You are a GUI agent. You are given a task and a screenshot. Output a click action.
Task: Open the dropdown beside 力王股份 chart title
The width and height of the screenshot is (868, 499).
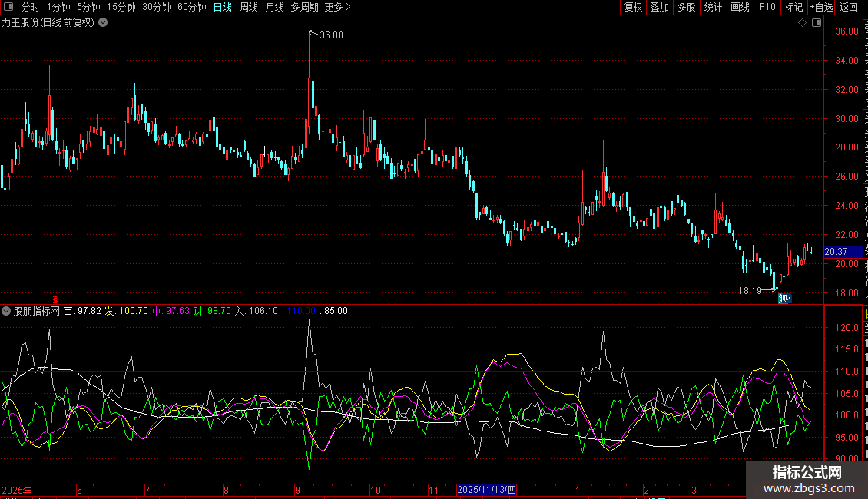103,23
